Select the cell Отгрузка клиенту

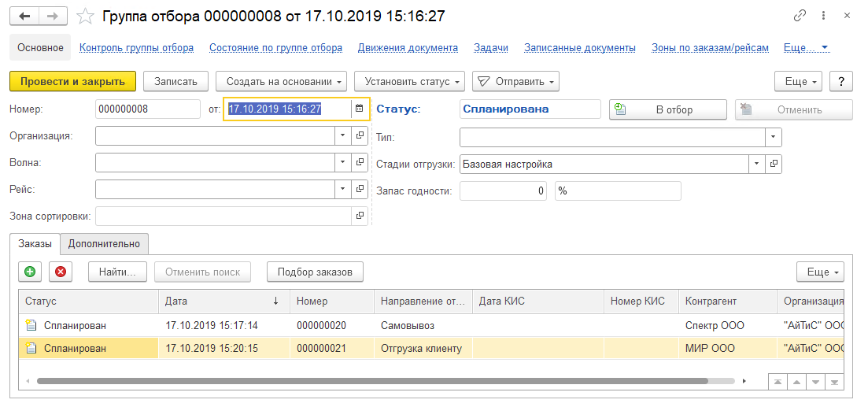click(423, 348)
